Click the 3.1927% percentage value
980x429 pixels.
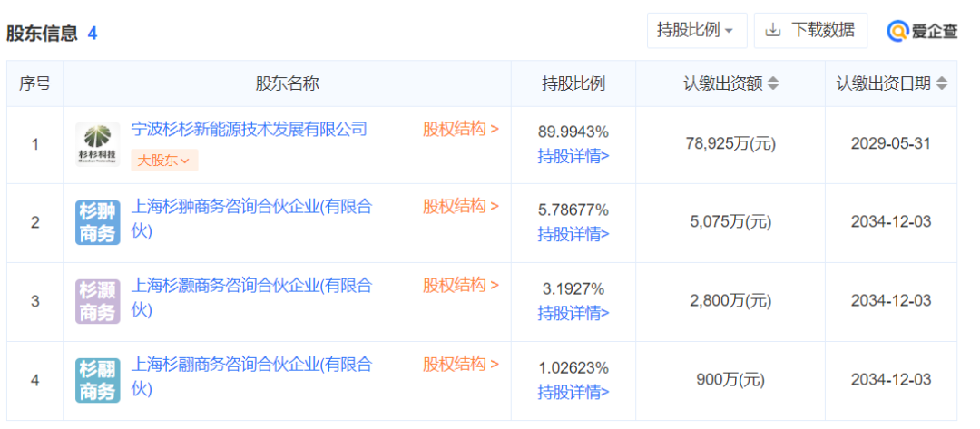coord(573,289)
